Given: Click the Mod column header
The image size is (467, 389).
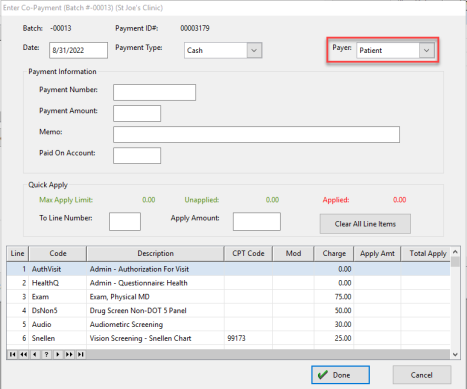Looking at the screenshot, I should 293,253.
